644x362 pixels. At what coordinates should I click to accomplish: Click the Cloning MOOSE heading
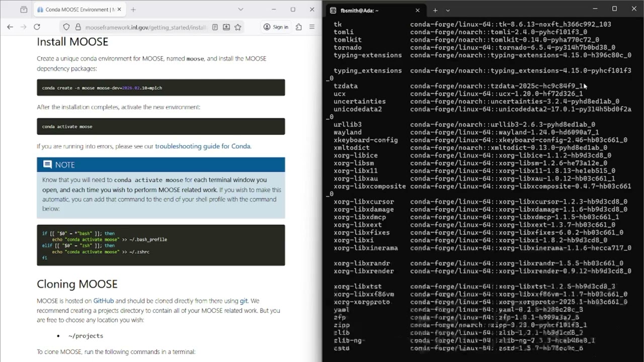point(77,284)
